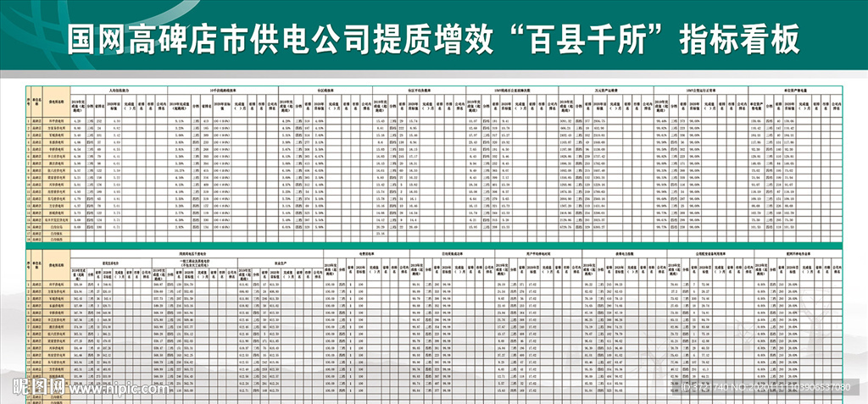The width and height of the screenshot is (868, 404).
Task: Select the '10千伏线路线损率' column group header
Action: [221, 89]
